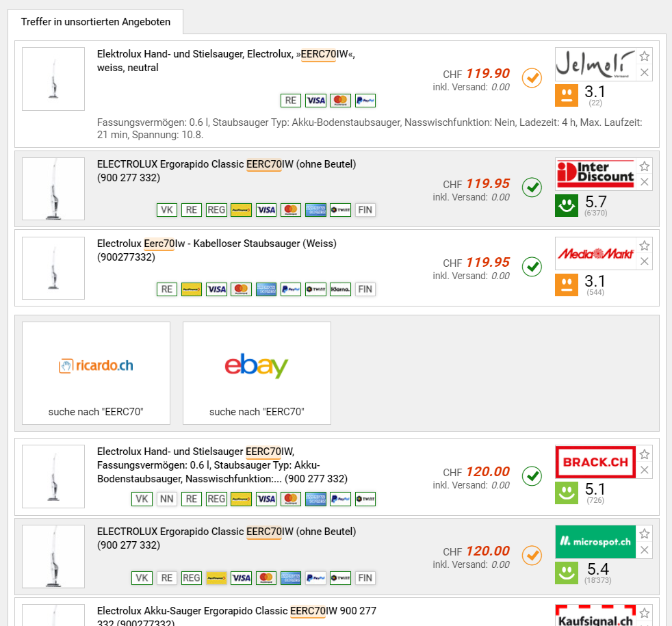The height and width of the screenshot is (626, 672).
Task: Search ricardo.ch for "EERC70"
Action: [96, 373]
